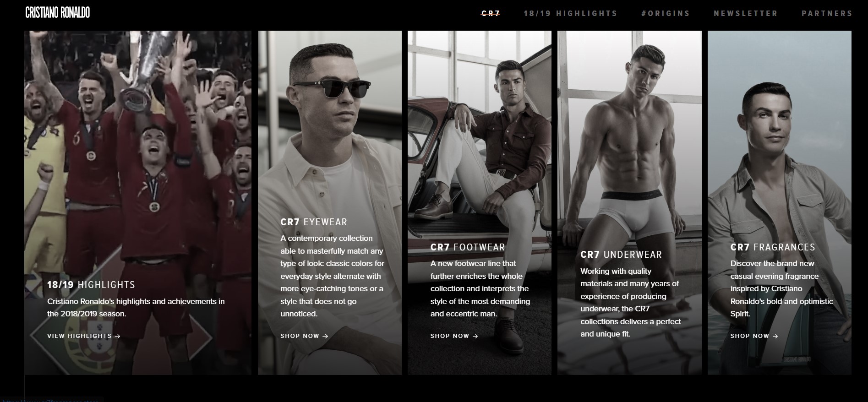Open 18/19 Highlights in navigation bar
The image size is (868, 402).
570,13
